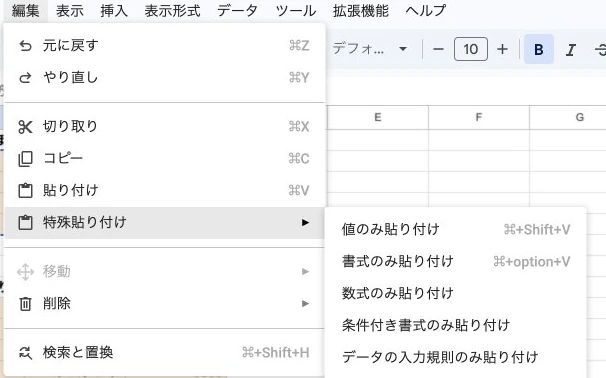Select the 元に戻す menu entry
The width and height of the screenshot is (606, 378).
pyautogui.click(x=164, y=46)
